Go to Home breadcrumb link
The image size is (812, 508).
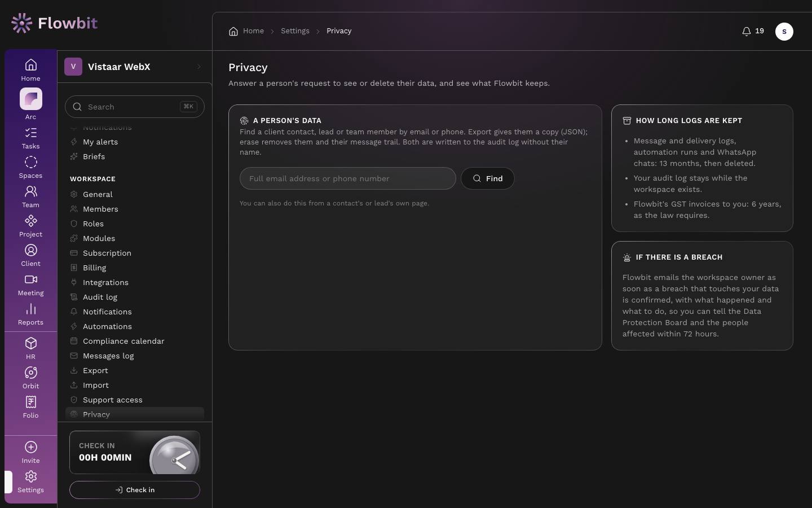[253, 31]
